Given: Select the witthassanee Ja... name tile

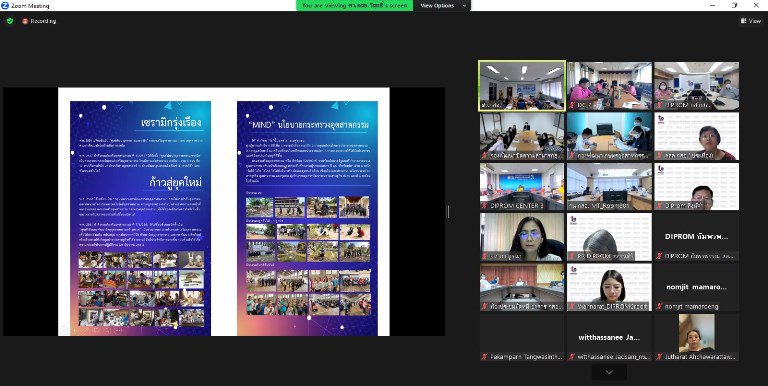Looking at the screenshot, I should 609,337.
